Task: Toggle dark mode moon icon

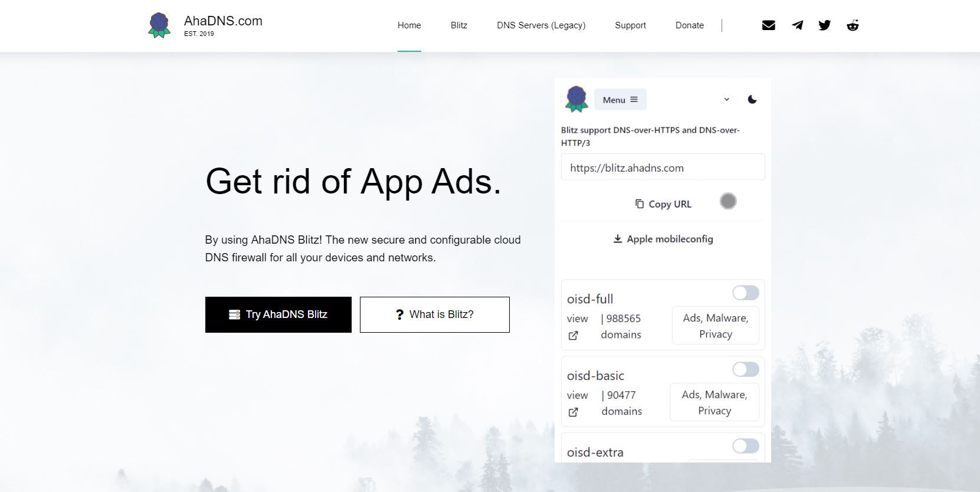Action: coord(752,99)
